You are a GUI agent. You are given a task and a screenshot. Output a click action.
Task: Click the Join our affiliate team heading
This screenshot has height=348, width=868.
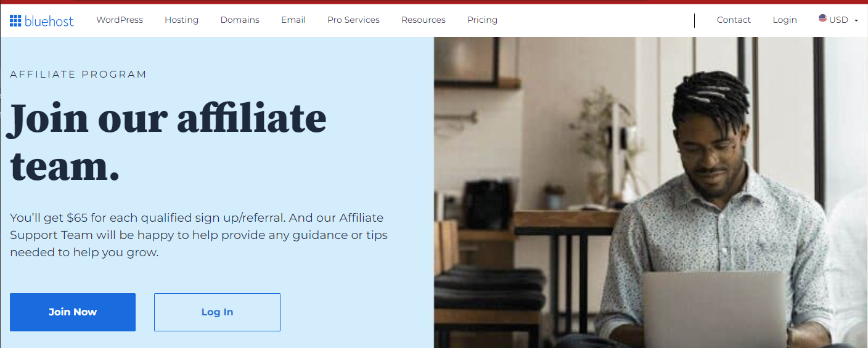click(166, 143)
